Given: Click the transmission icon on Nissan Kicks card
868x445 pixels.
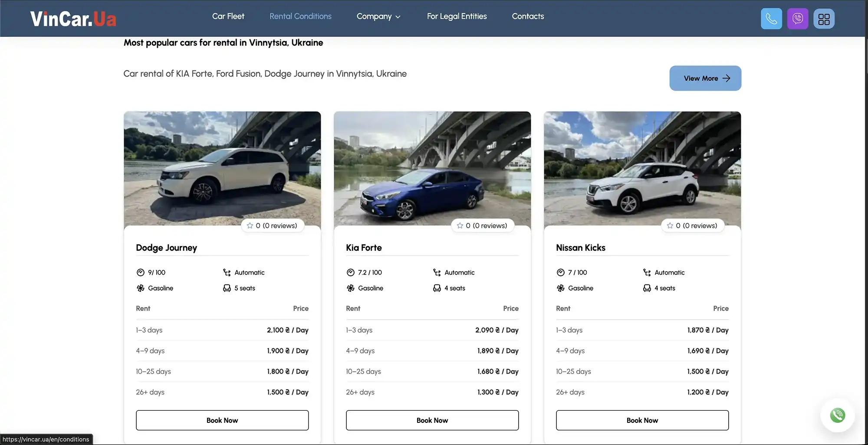Looking at the screenshot, I should (x=647, y=272).
